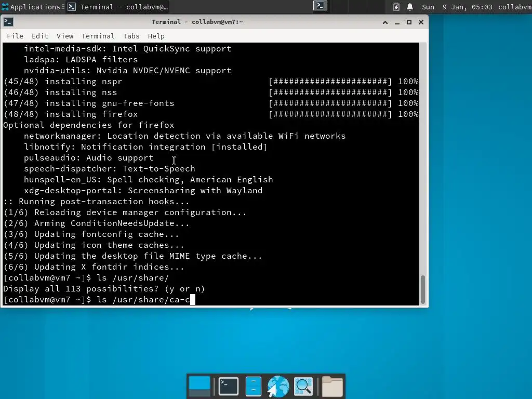532x399 pixels.
Task: Open the collabvm user menu
Action: (x=515, y=7)
